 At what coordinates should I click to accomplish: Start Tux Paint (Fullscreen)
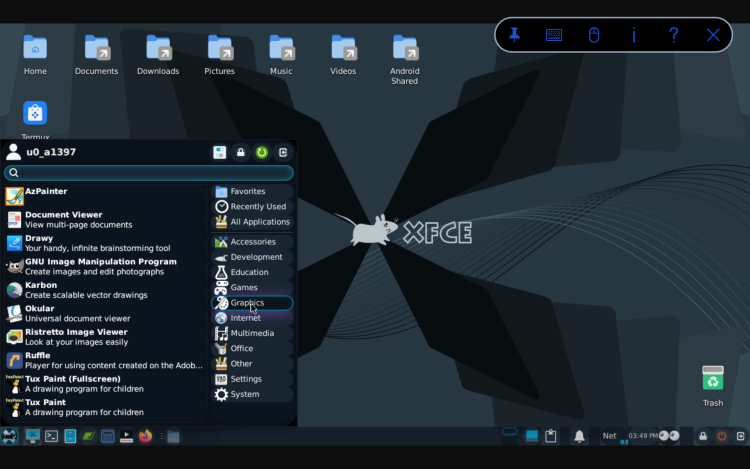[105, 383]
